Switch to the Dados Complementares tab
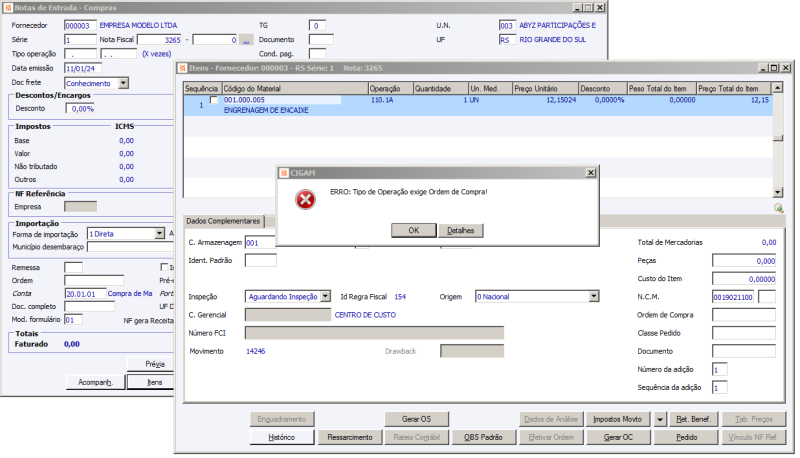800x458 pixels. [x=223, y=221]
